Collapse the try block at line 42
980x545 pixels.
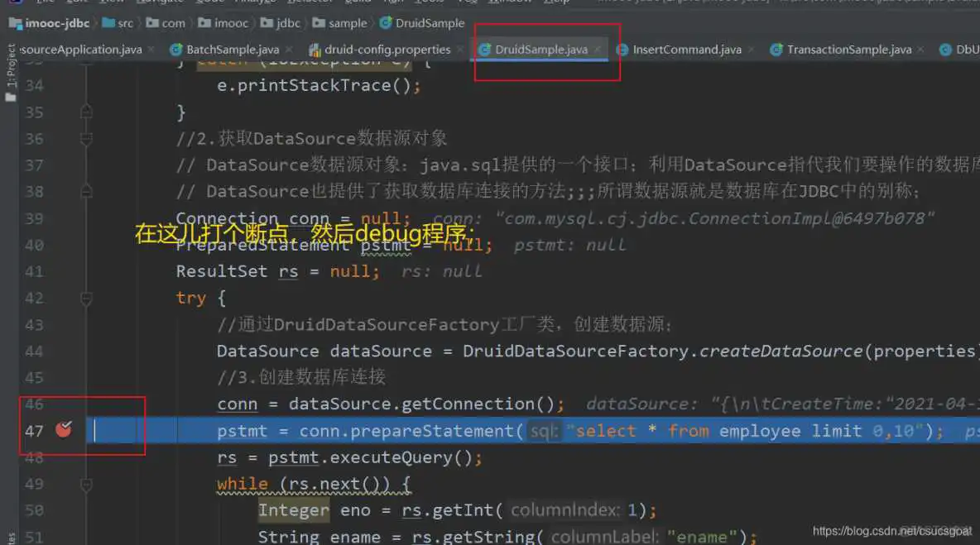86,299
